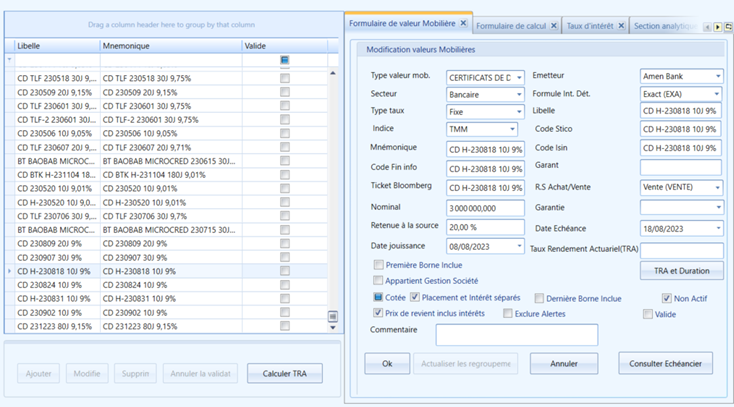Toggle the Non Actif checkbox
734x407 pixels.
coord(667,298)
